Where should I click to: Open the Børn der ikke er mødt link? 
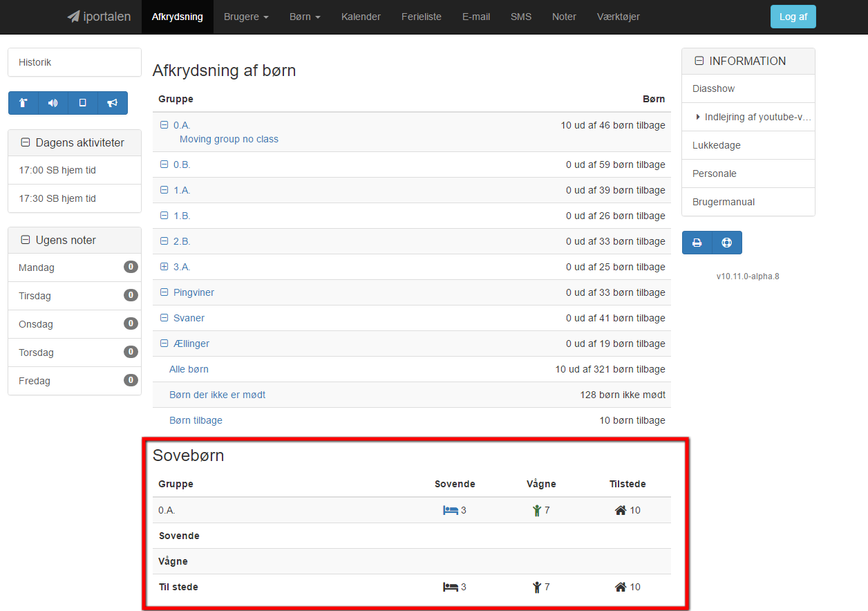[x=217, y=395]
